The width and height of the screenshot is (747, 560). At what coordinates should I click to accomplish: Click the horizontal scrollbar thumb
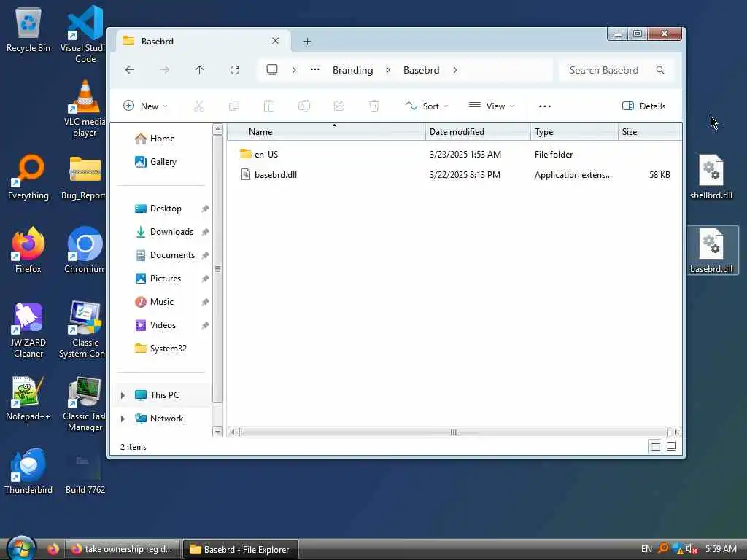(454, 432)
